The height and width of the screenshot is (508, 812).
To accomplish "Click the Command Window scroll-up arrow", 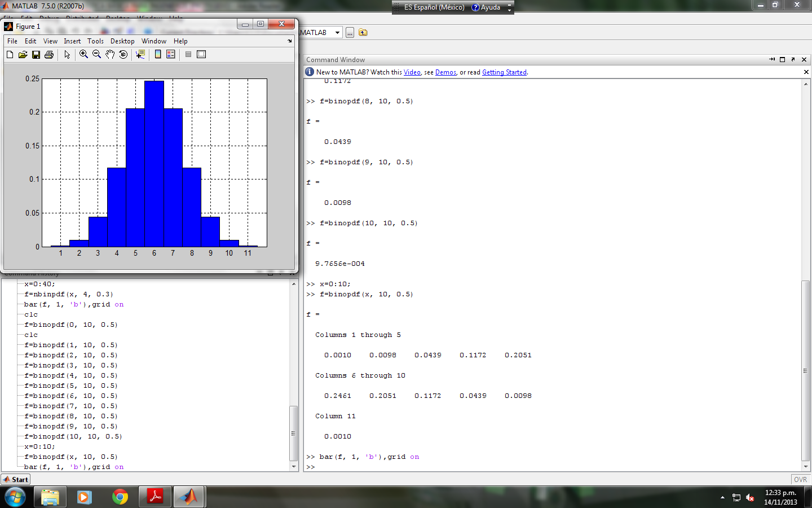I will 805,84.
